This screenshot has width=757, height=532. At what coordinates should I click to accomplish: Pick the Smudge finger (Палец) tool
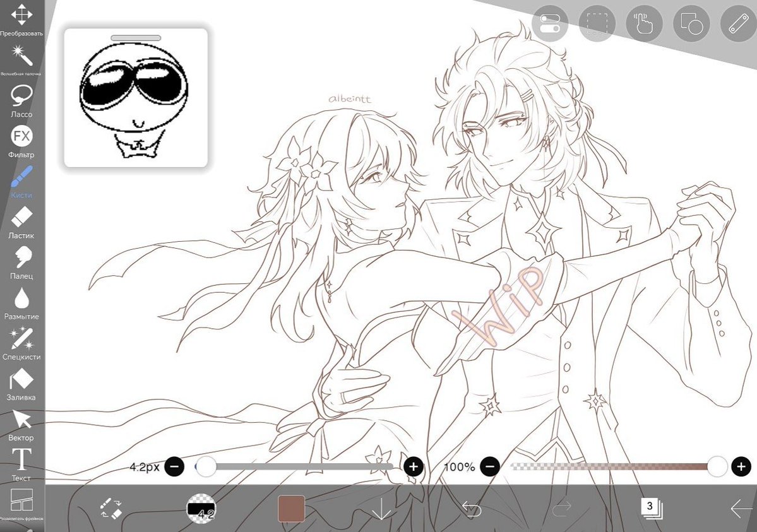[21, 263]
